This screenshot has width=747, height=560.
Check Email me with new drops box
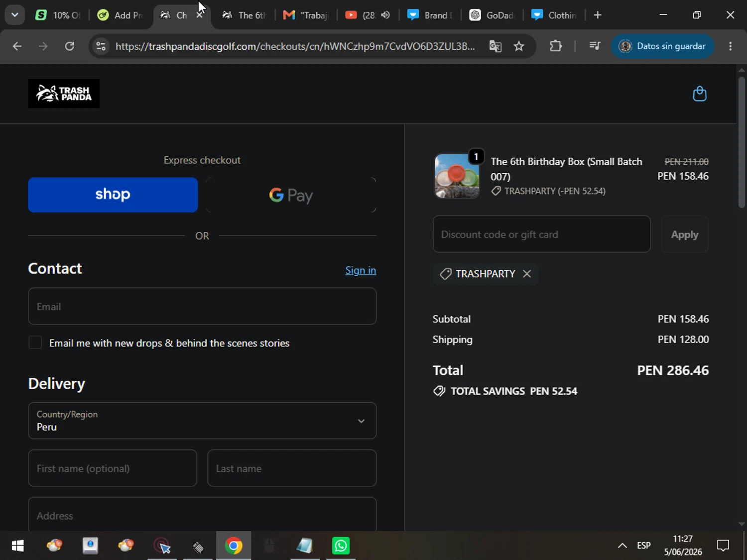click(x=35, y=342)
